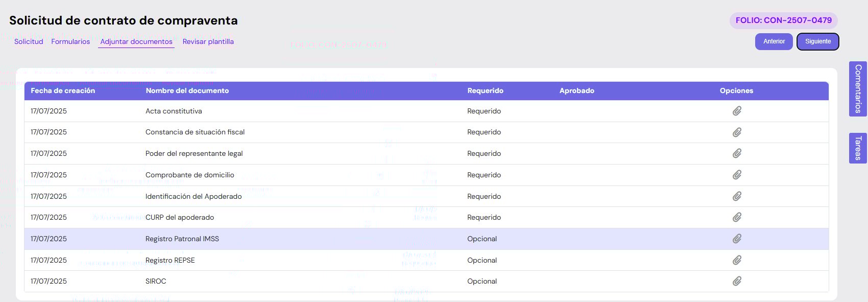The height and width of the screenshot is (302, 868).
Task: Go to Revisar plantilla tab
Action: [208, 41]
